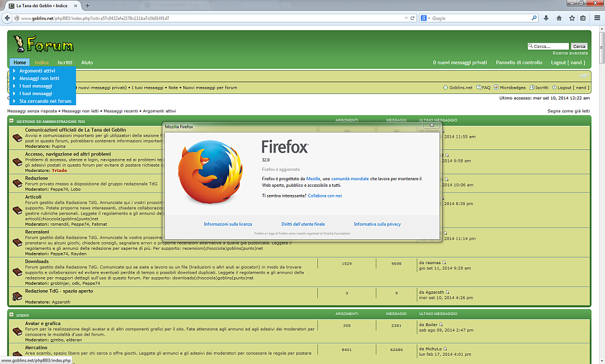Click the book icon beside Avatar e grafica
Image resolution: width=605 pixels, height=364 pixels.
[17, 331]
